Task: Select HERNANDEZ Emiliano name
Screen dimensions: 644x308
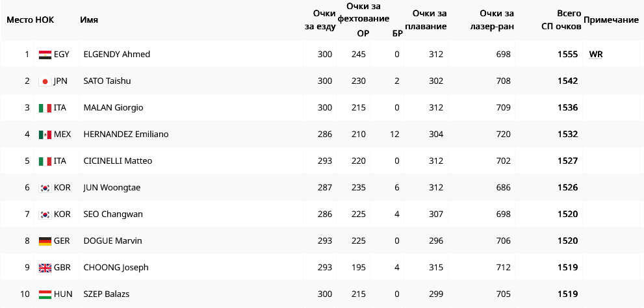Action: (x=126, y=135)
